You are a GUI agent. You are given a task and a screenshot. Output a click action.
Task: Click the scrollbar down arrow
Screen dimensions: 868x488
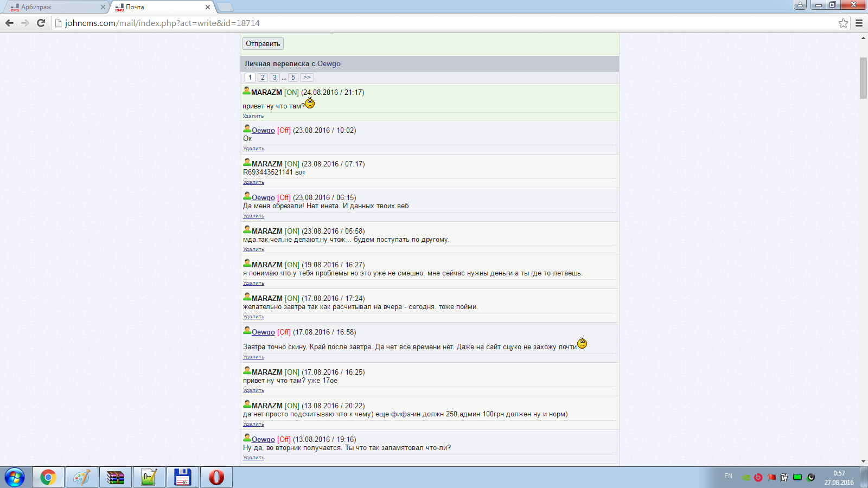(863, 461)
